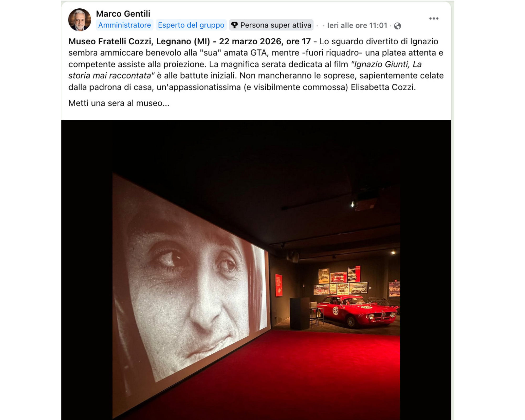This screenshot has height=420, width=525.
Task: Click the trophy icon in the activity badge
Action: point(234,25)
